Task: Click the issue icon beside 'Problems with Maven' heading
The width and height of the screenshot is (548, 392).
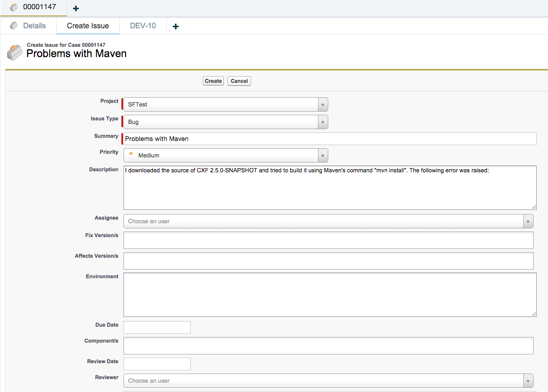Action: 14,52
